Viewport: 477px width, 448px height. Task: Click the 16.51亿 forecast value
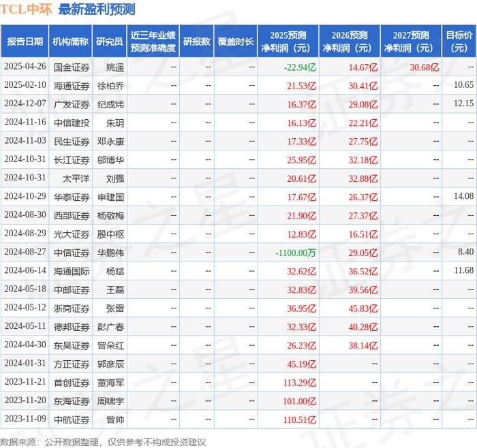(x=363, y=234)
